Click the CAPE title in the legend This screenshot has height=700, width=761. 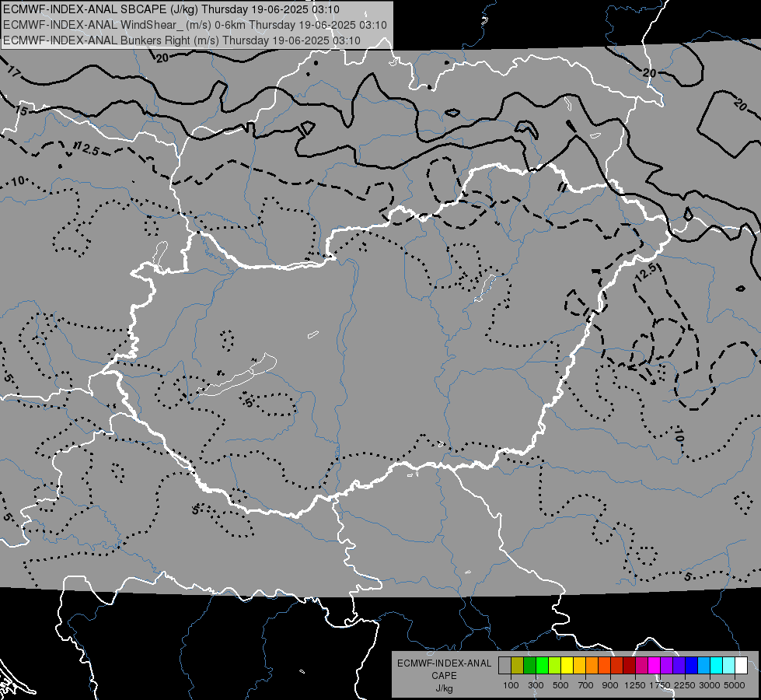[x=444, y=676]
